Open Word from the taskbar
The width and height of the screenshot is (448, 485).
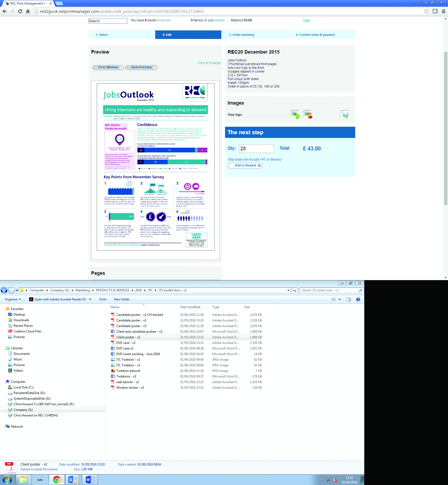90,480
